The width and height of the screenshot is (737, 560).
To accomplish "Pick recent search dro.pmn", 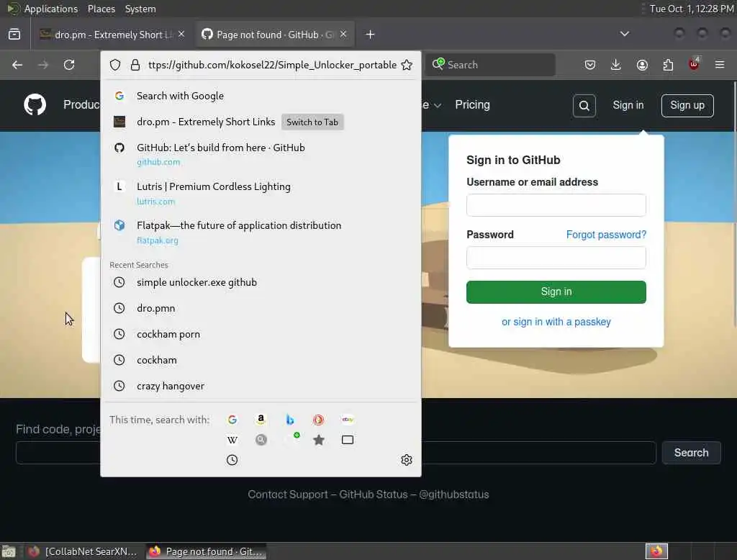I will 261,308.
